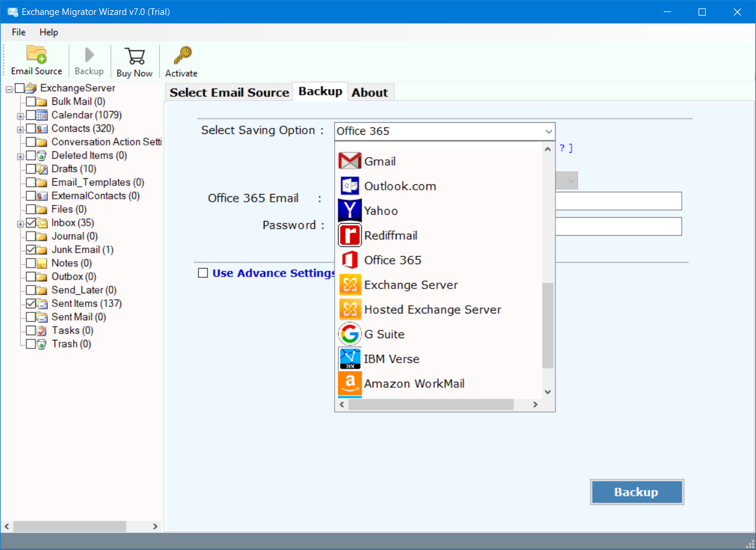Enable the Use Advance Settings checkbox
756x550 pixels.
(203, 273)
